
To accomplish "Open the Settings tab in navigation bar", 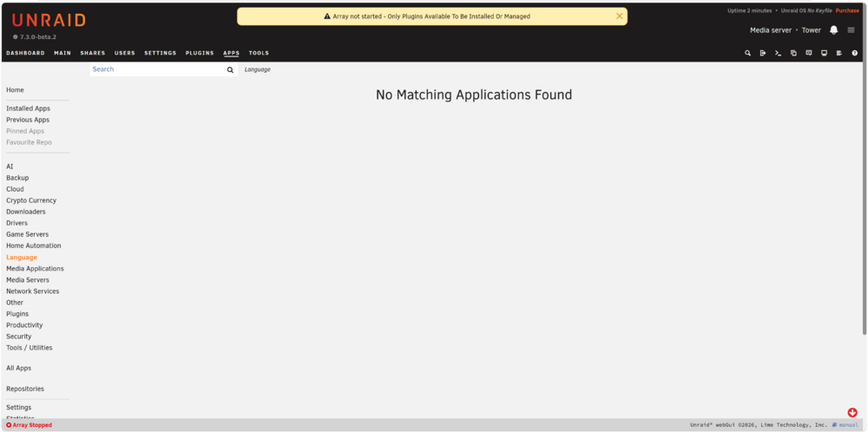I will click(160, 53).
